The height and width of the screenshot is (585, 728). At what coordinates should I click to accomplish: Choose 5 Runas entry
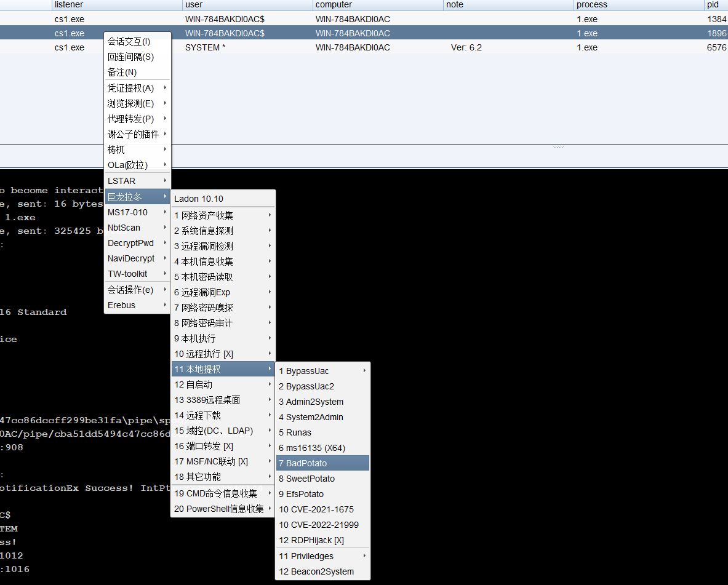(322, 432)
